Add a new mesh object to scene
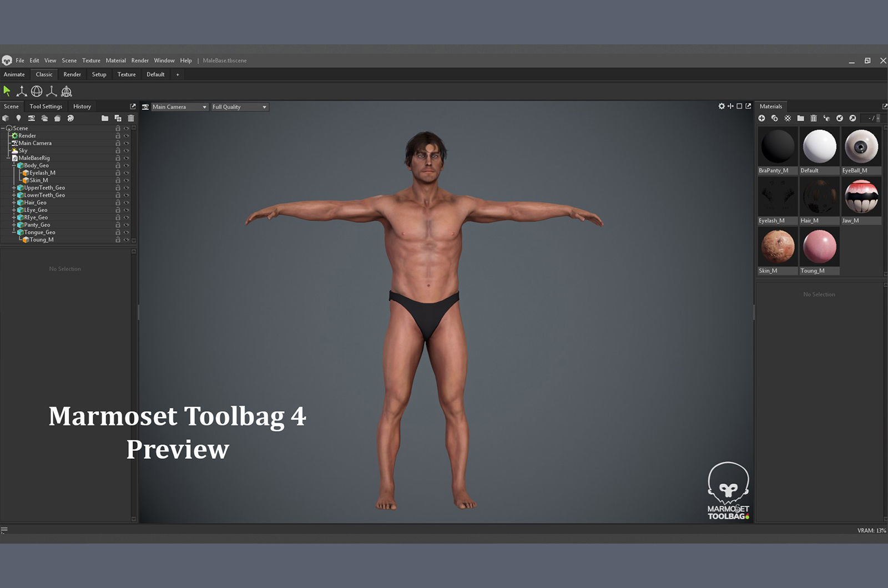The height and width of the screenshot is (588, 888). click(x=6, y=118)
